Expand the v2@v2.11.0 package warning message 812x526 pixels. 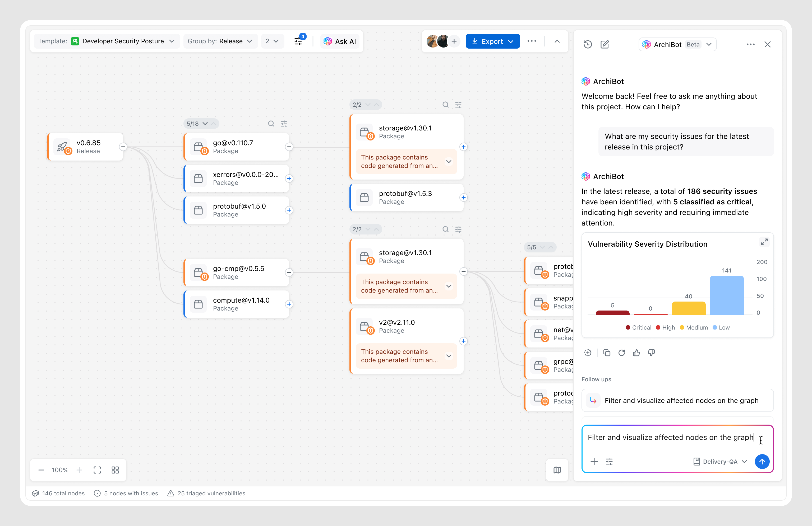[449, 356]
